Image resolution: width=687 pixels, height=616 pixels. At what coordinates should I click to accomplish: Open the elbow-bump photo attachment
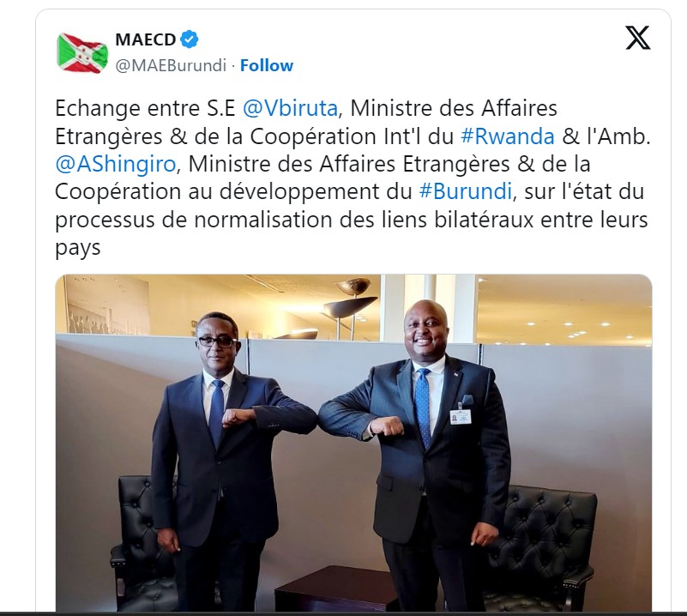(x=353, y=443)
